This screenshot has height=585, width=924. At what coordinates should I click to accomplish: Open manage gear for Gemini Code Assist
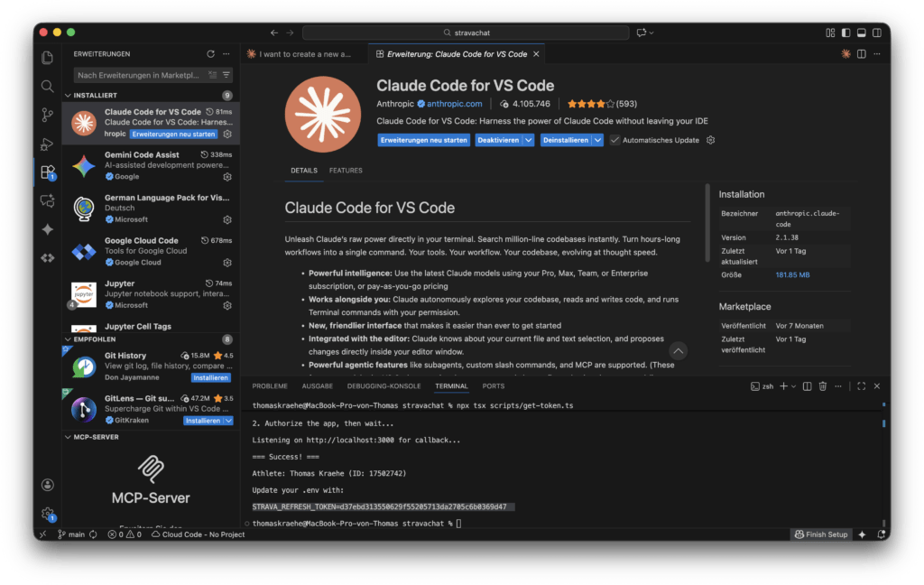click(227, 177)
